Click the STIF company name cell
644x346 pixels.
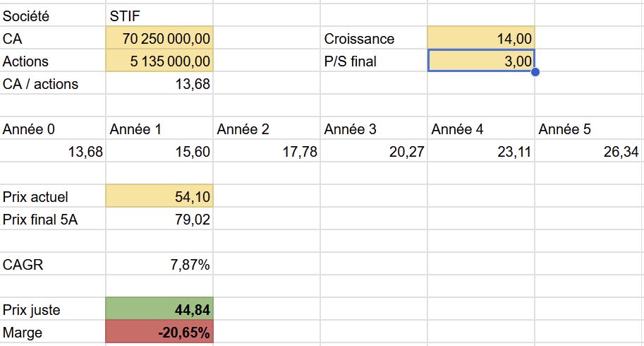click(x=159, y=16)
